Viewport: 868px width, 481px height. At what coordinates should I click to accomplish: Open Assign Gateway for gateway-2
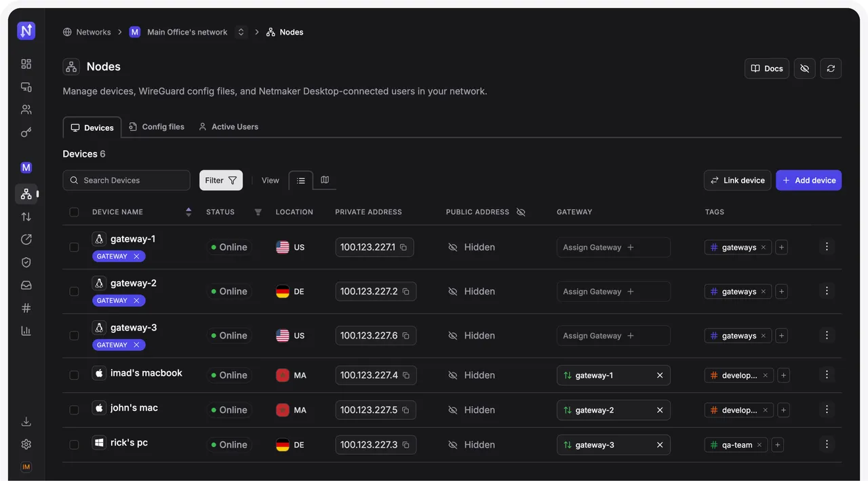614,292
